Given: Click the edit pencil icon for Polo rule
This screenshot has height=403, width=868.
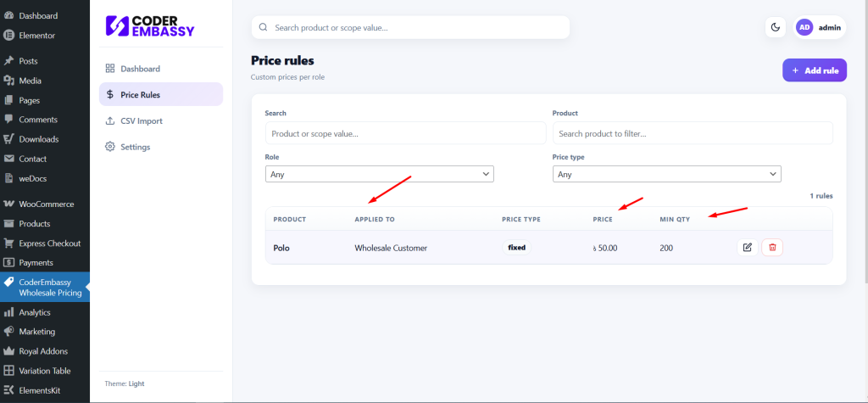Looking at the screenshot, I should point(747,248).
